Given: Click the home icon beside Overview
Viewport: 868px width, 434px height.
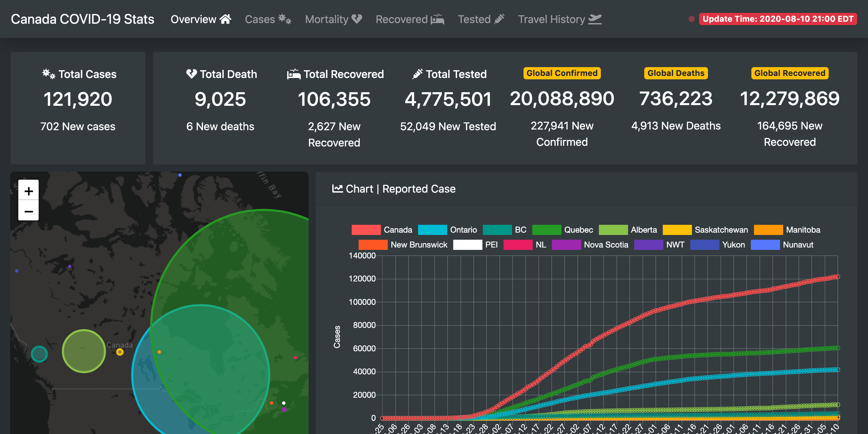Looking at the screenshot, I should (225, 19).
